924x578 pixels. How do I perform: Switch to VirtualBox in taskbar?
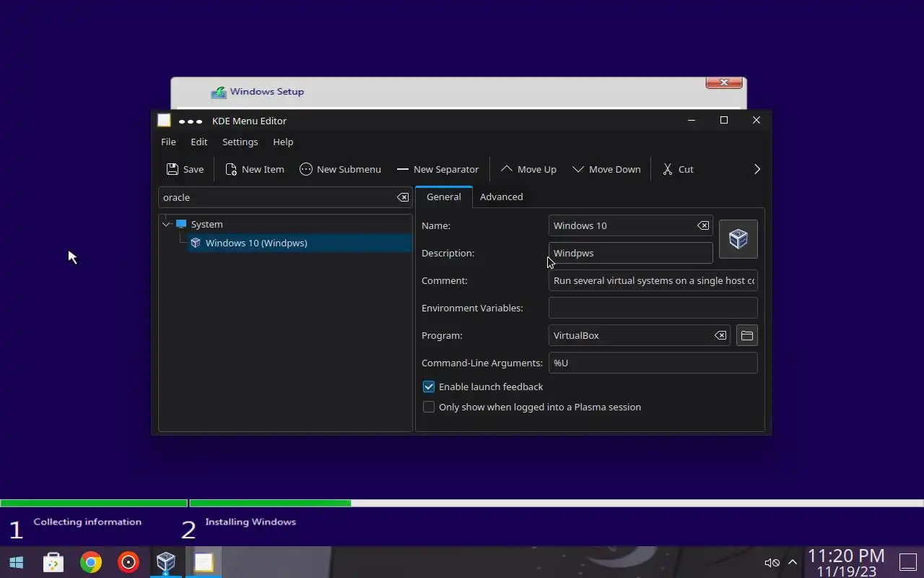click(166, 562)
